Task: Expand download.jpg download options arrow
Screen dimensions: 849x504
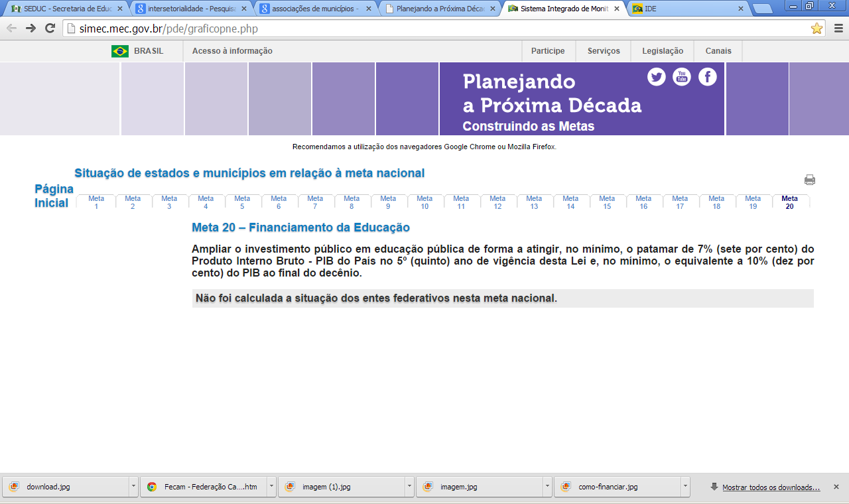Action: (x=133, y=487)
